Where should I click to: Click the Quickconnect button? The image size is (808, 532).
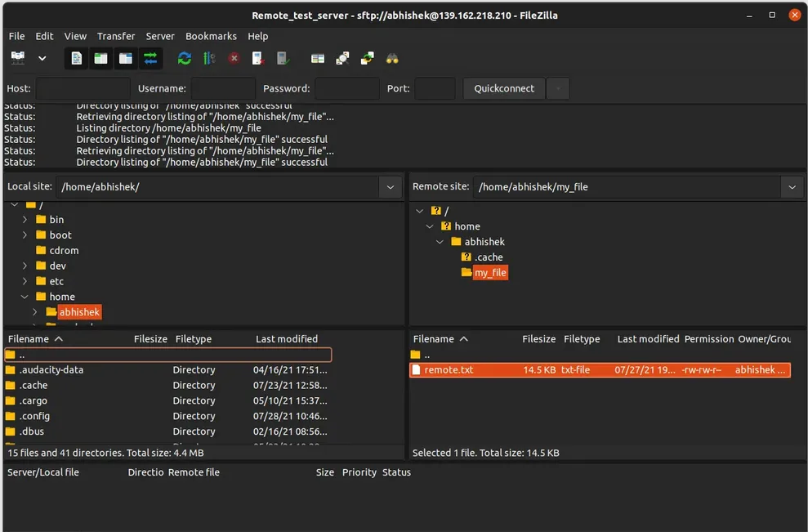pyautogui.click(x=504, y=88)
